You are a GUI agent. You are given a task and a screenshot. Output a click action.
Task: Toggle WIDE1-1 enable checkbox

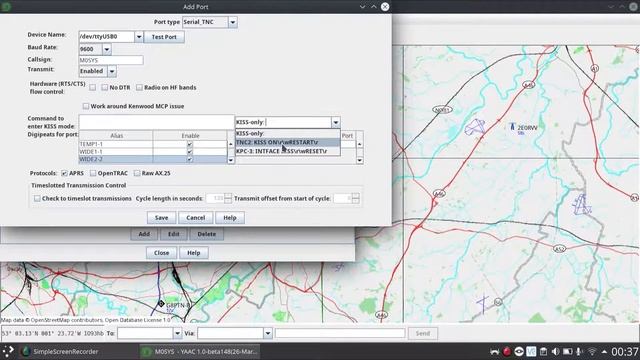point(189,151)
